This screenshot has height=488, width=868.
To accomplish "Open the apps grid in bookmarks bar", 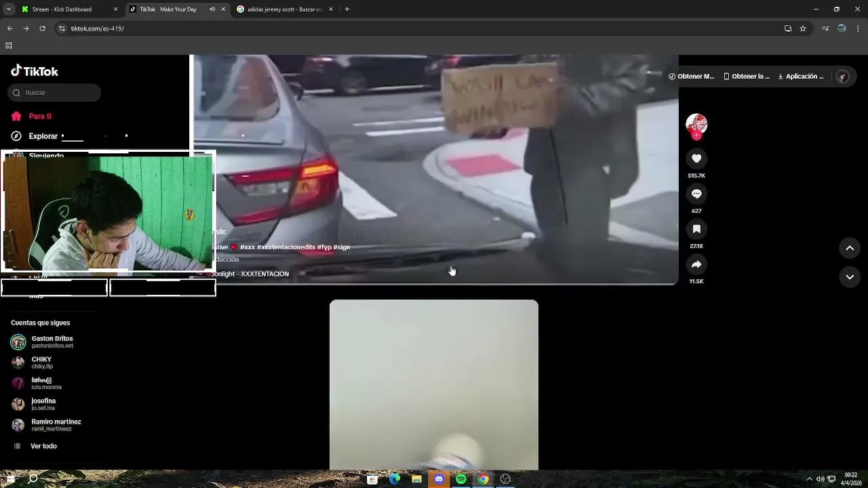I will 9,45.
